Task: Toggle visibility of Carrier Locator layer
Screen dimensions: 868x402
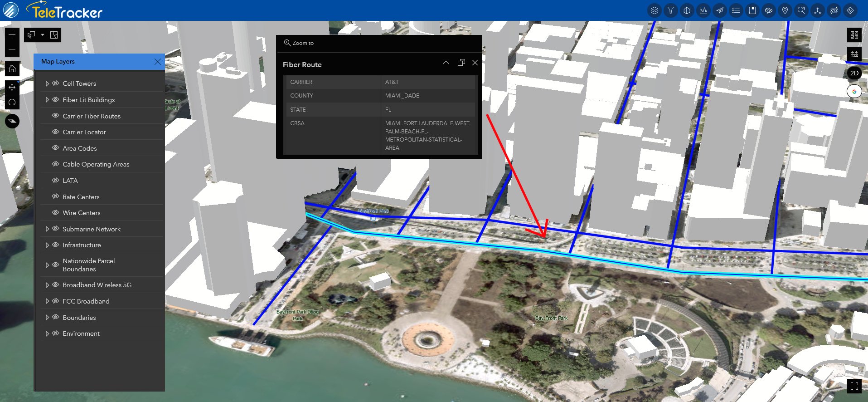Action: point(56,132)
